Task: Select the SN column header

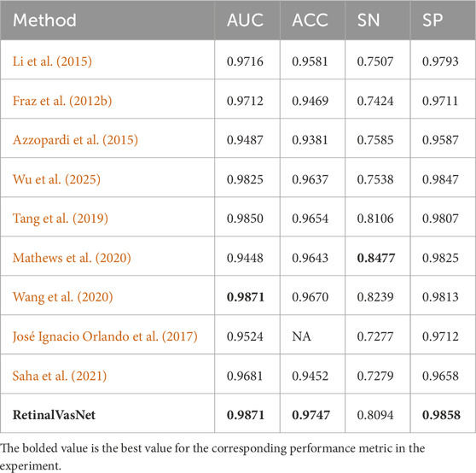Action: [x=369, y=20]
